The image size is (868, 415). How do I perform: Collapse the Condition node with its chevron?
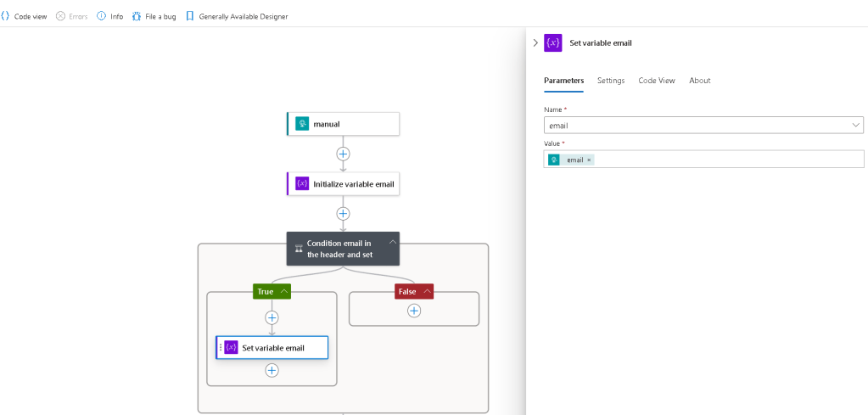tap(393, 242)
